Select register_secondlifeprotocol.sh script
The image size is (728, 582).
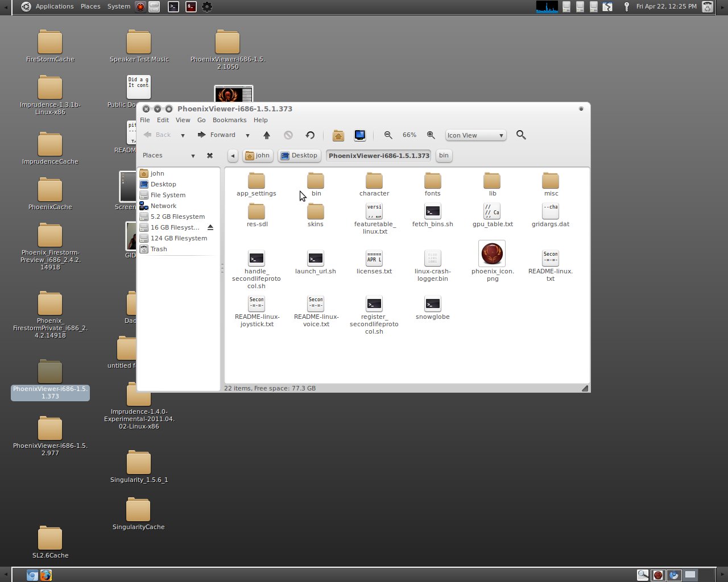tap(374, 315)
